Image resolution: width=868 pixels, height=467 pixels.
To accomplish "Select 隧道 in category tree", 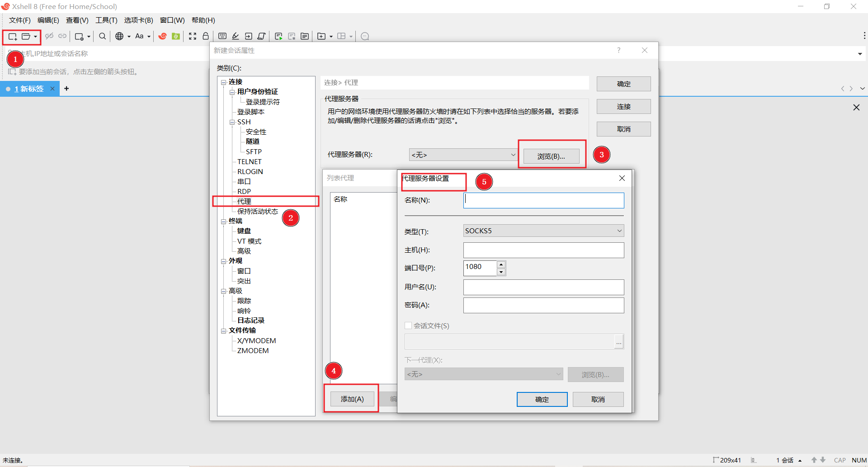I will [253, 142].
